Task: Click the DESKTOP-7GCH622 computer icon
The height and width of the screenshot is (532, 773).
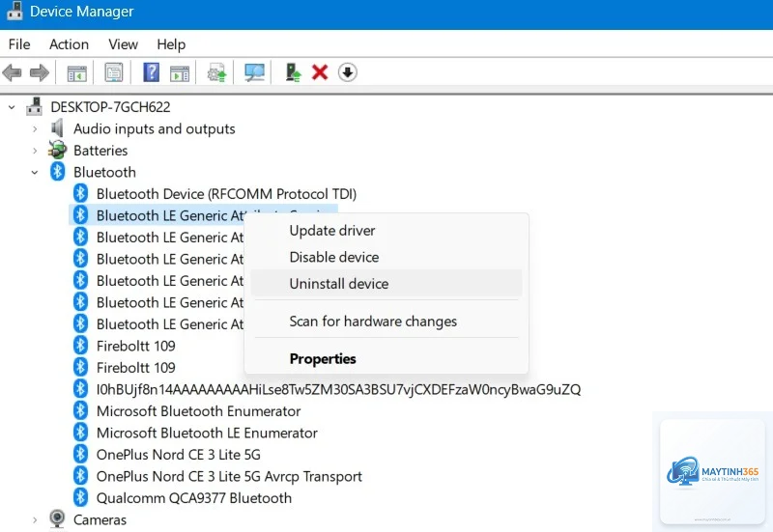Action: 35,106
